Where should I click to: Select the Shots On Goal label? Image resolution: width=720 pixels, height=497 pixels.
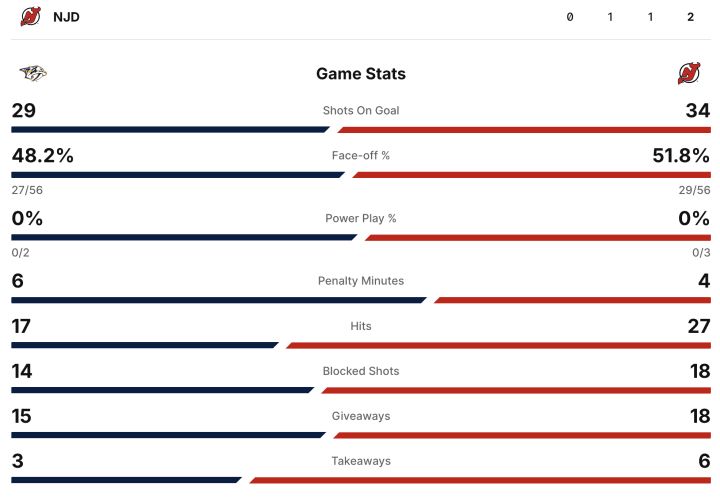point(361,110)
